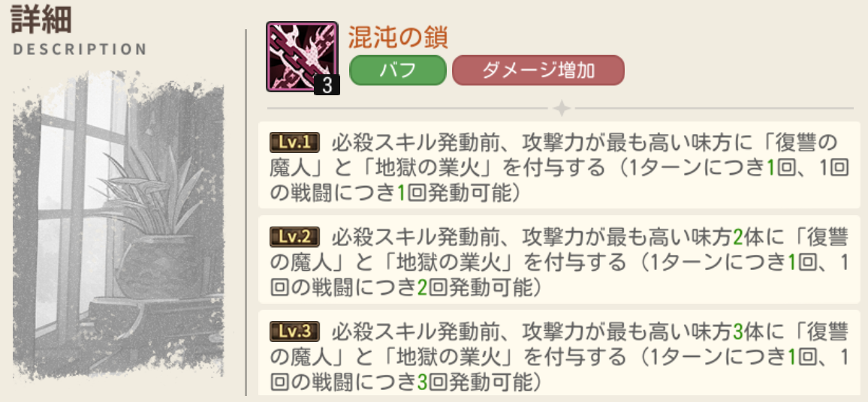868x402 pixels.
Task: Select the Lv.2 skill description row
Action: 559,261
